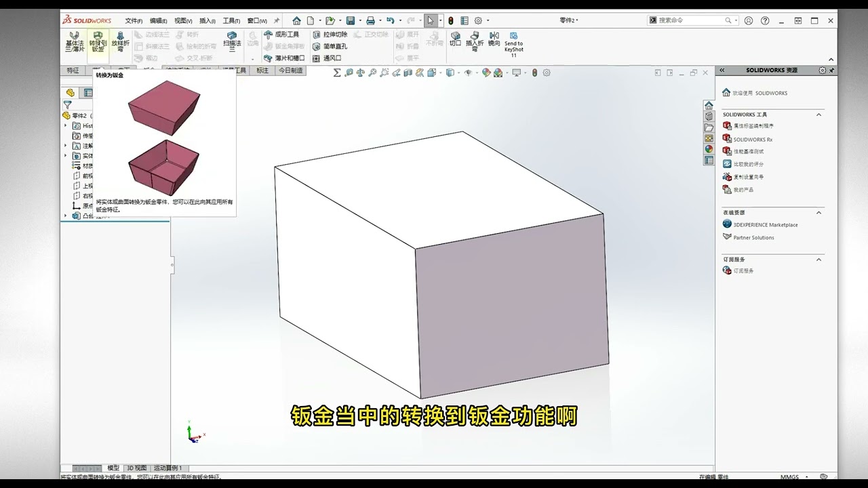Open the 窗口 (Window) menu
This screenshot has width=868, height=488.
pyautogui.click(x=257, y=21)
